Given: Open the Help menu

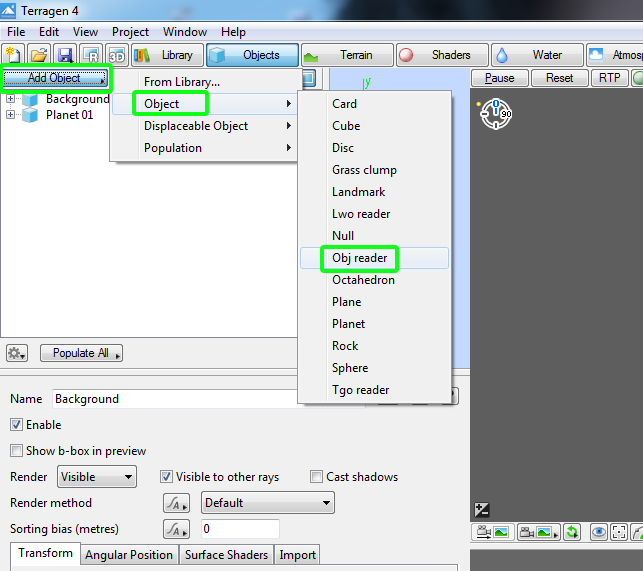Looking at the screenshot, I should [233, 32].
